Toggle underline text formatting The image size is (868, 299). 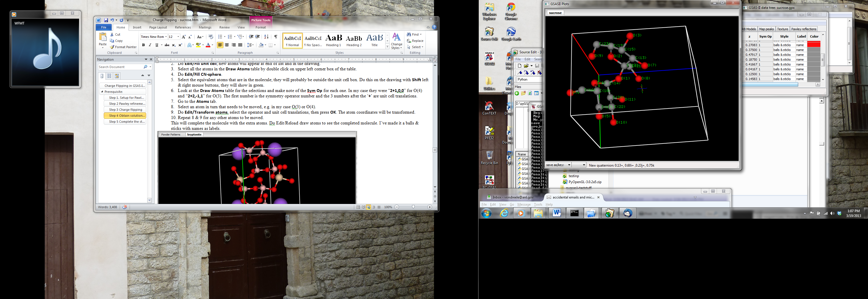tap(157, 45)
